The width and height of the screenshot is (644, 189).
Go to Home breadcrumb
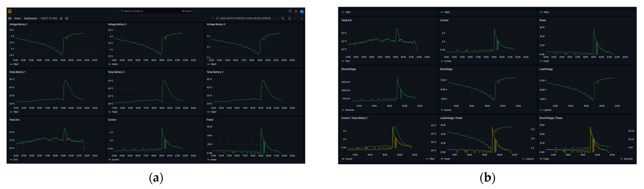[17, 19]
